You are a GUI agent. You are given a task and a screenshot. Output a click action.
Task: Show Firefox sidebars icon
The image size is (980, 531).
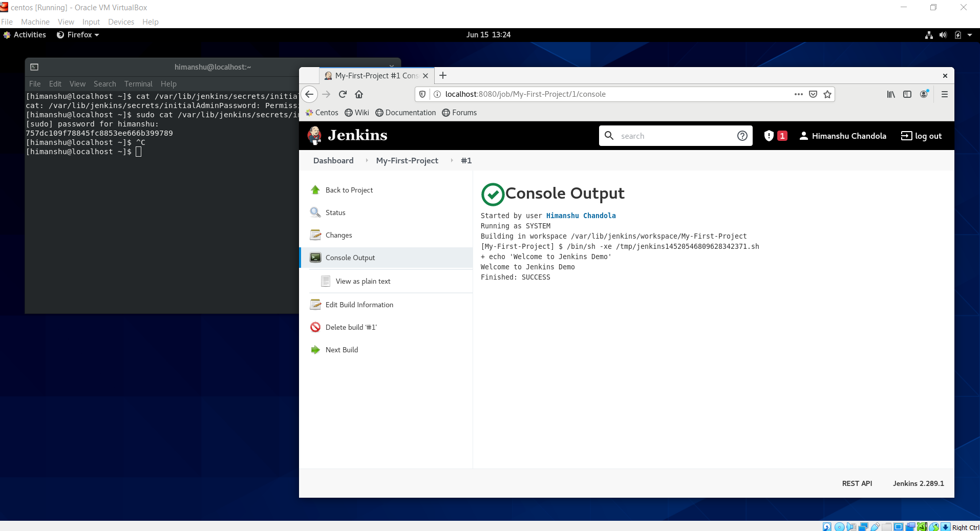coord(907,94)
